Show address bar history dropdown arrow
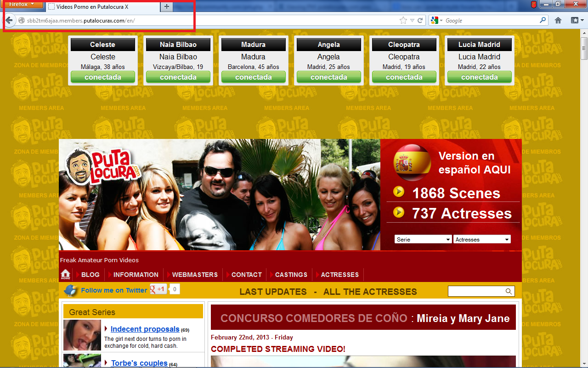Screen dimensions: 588x368 coord(412,20)
